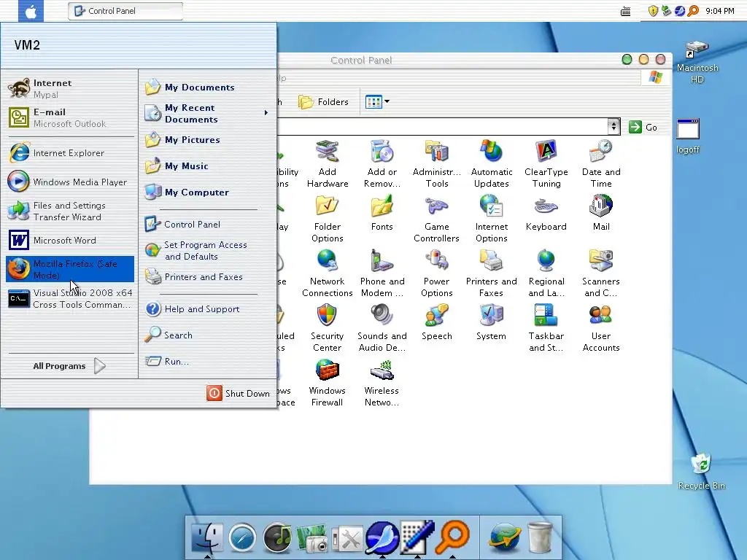Open the logoff desktop icon

(688, 136)
